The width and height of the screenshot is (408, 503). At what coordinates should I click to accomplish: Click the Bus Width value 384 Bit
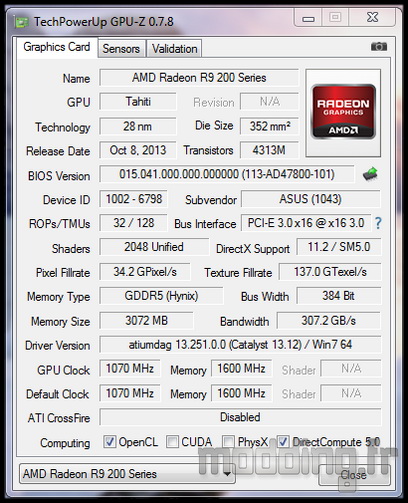coord(339,296)
